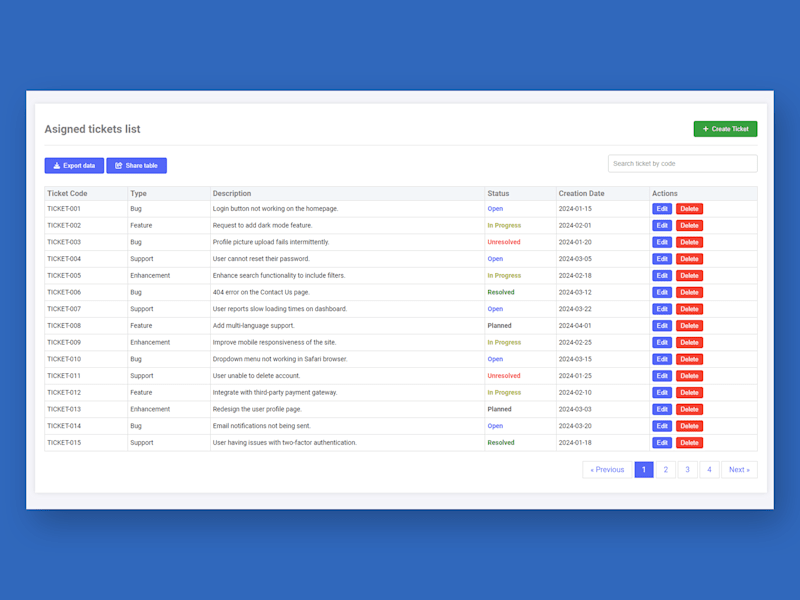Delete TICKET-004
The width and height of the screenshot is (800, 600).
point(689,259)
